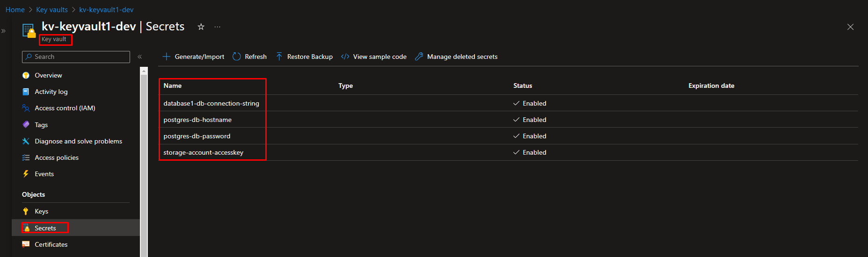868x257 pixels.
Task: Click the Objects section heading
Action: [33, 194]
